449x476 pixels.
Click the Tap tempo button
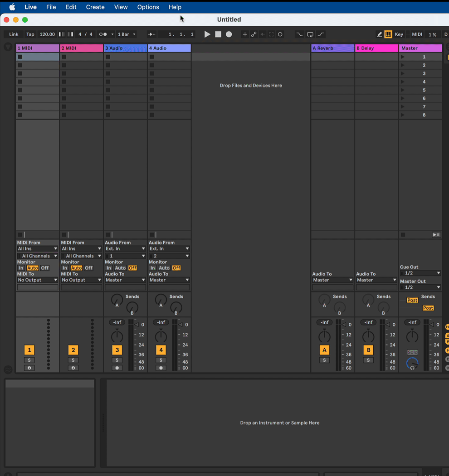click(30, 34)
